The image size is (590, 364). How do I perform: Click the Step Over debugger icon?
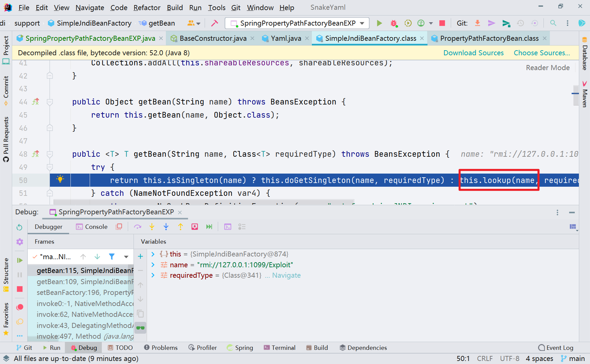(138, 227)
